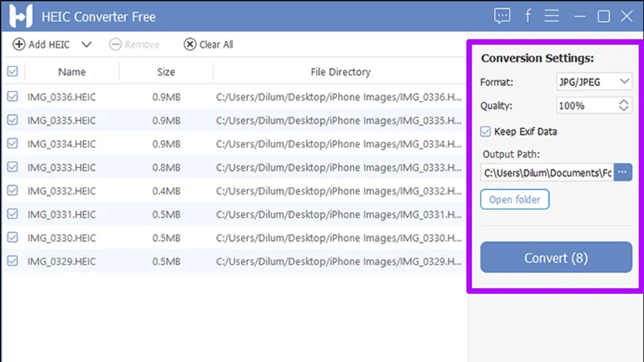Click the directory path of IMG_0329
644x362 pixels.
click(x=339, y=262)
